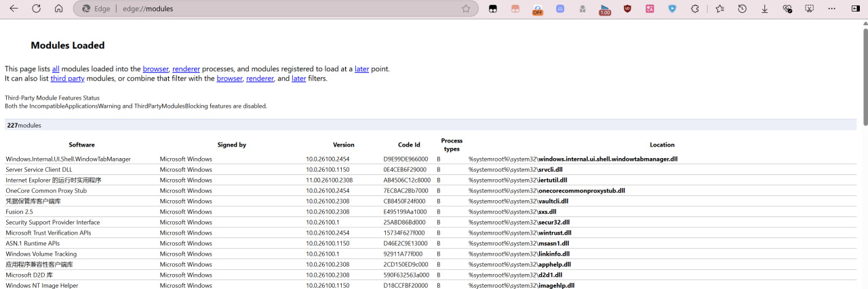Open the speed extension showing 1.00
Image resolution: width=868 pixels, height=289 pixels.
click(x=605, y=9)
